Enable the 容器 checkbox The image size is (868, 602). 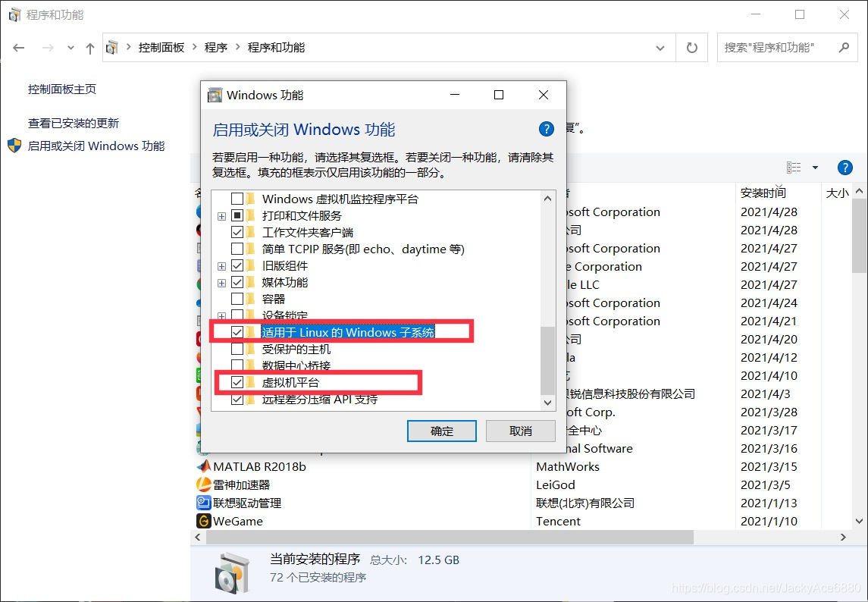(237, 299)
